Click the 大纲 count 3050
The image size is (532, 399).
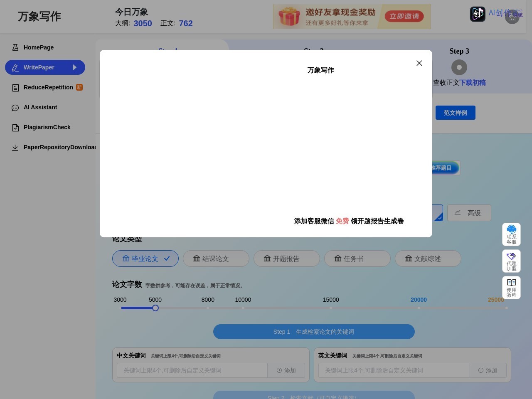(143, 23)
